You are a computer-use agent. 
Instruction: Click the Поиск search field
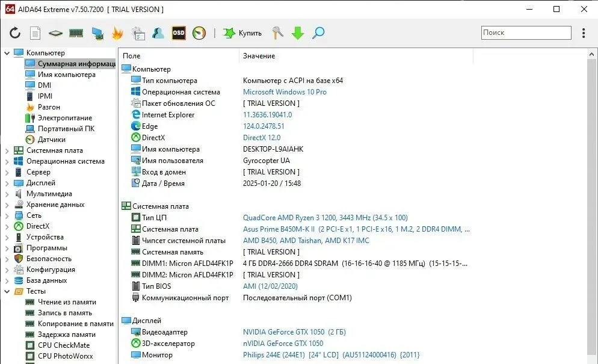point(525,32)
